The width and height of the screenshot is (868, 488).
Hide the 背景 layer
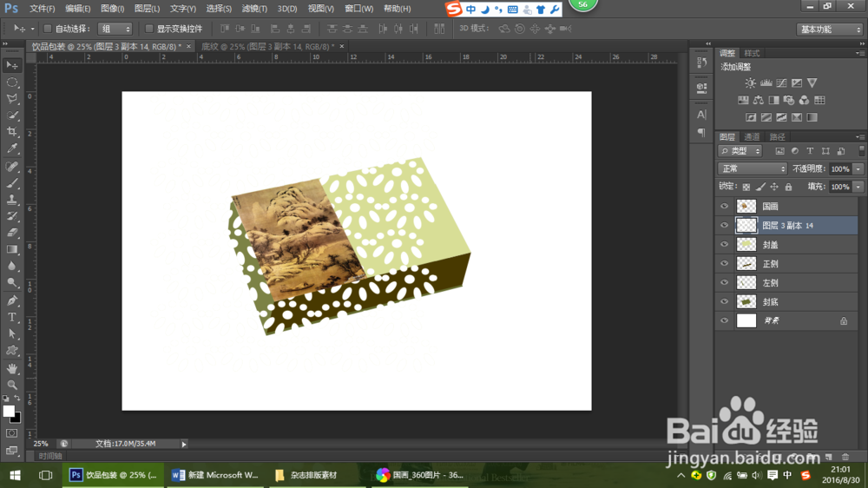tap(724, 320)
